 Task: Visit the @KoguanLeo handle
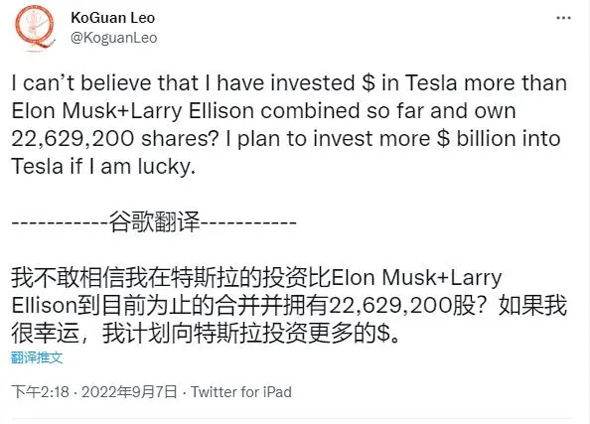click(x=114, y=38)
